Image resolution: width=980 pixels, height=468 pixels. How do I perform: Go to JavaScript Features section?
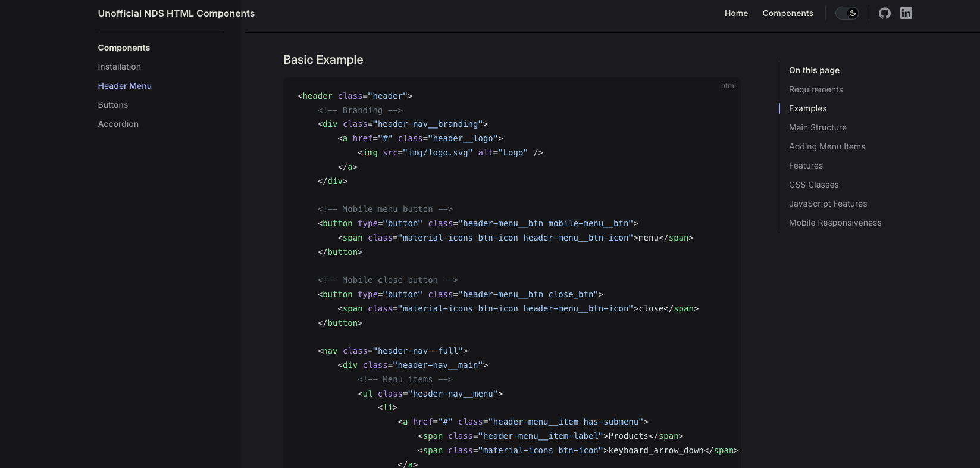828,204
